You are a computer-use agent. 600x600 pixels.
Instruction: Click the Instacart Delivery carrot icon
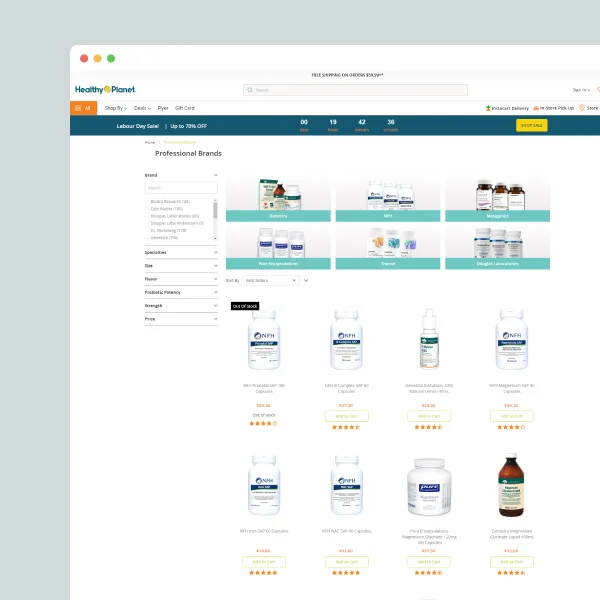(x=488, y=108)
